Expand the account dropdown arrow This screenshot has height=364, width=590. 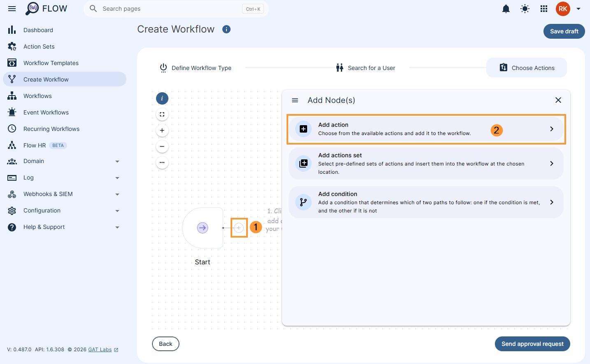tap(578, 9)
